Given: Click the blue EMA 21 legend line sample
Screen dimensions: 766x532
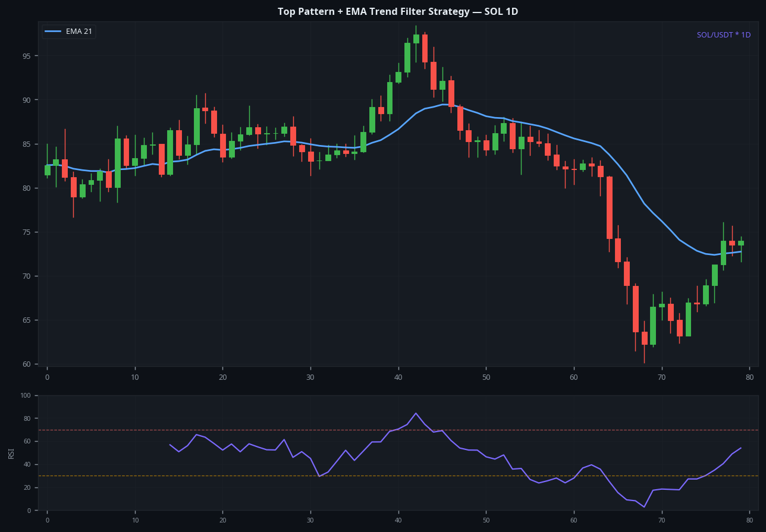Looking at the screenshot, I should point(54,32).
